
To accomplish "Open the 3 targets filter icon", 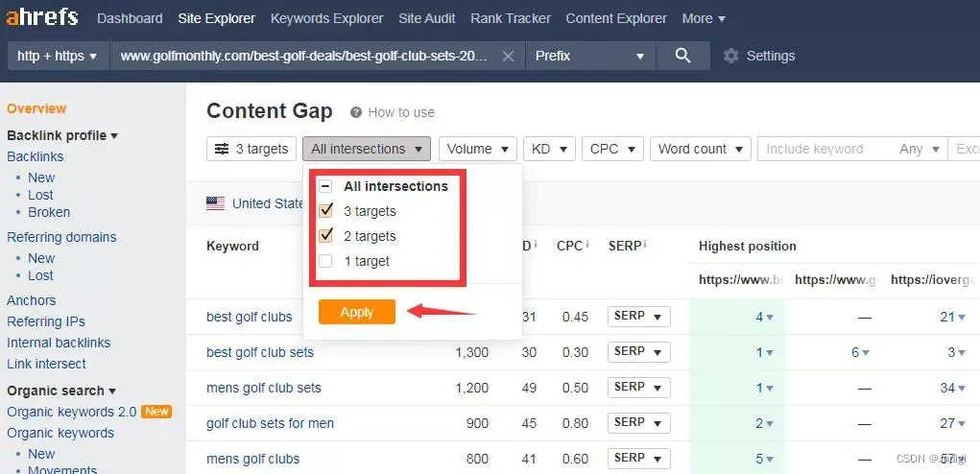I will pyautogui.click(x=222, y=149).
